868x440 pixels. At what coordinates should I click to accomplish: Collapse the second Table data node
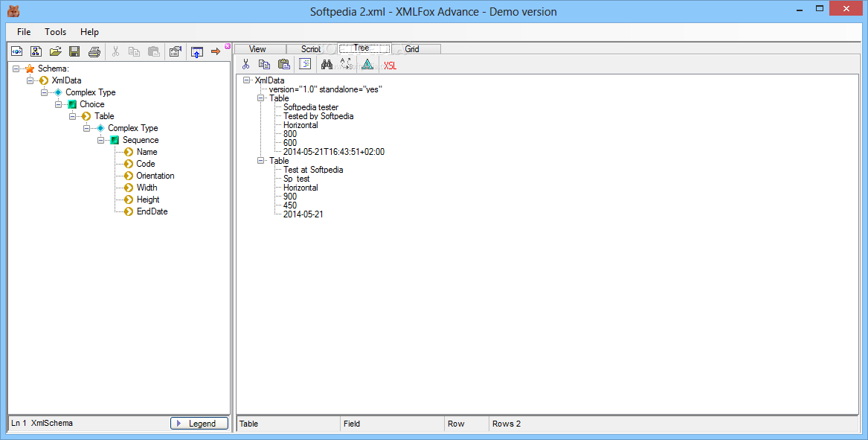261,161
